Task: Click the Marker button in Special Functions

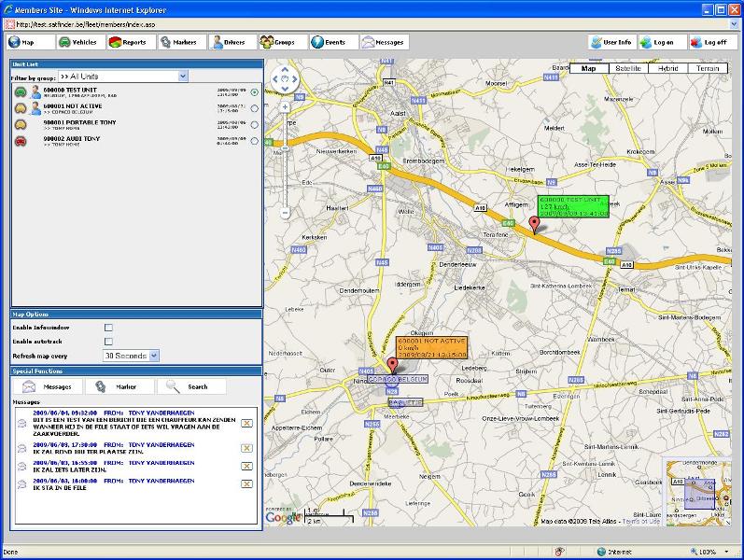Action: (119, 386)
